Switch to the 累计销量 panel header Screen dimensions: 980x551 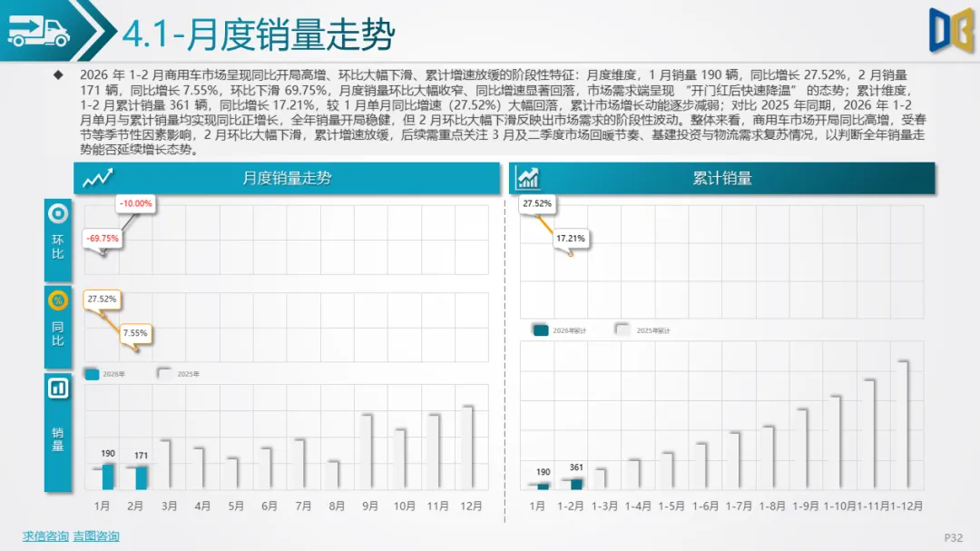tap(721, 178)
